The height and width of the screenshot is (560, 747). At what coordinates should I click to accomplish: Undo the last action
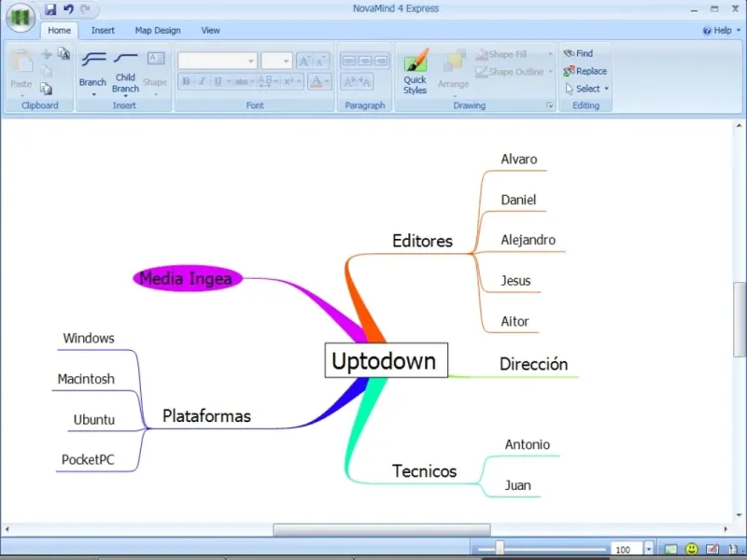[68, 9]
